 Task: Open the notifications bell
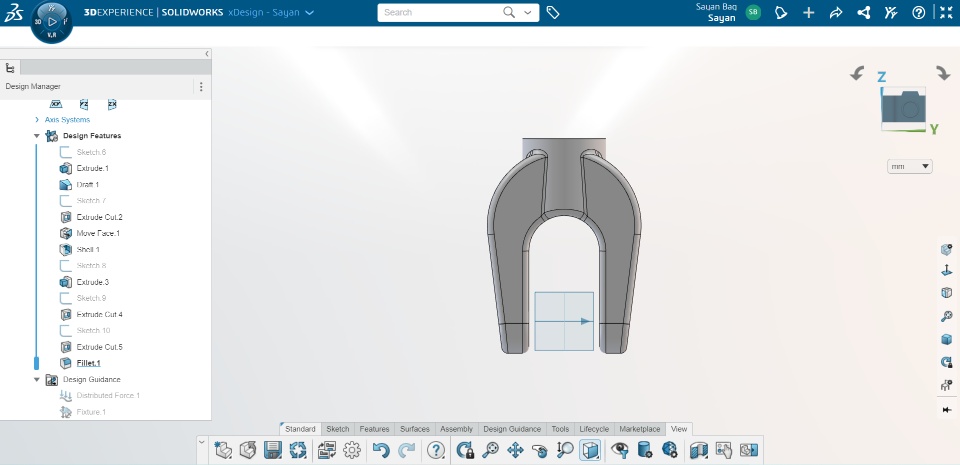click(781, 12)
